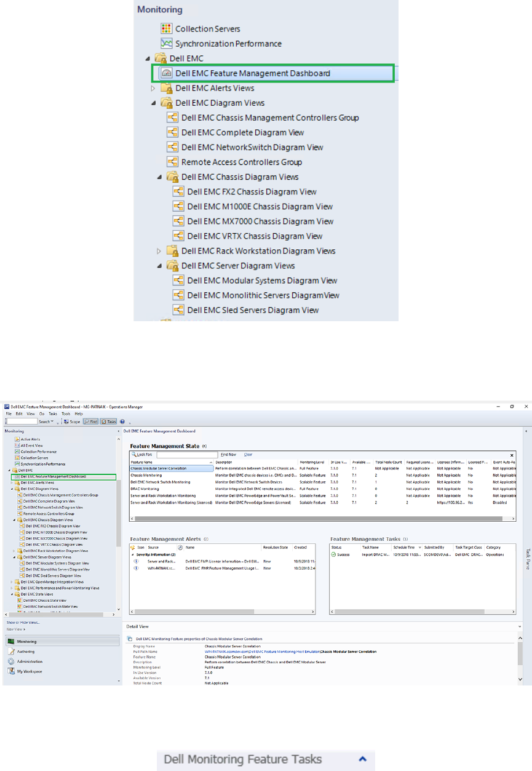
Task: Click the Sled Servers Diagram View icon in the enlarged tree
Action: [178, 310]
